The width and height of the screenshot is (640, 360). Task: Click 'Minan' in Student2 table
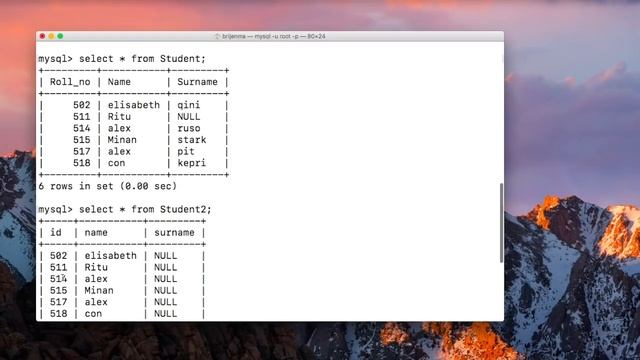[x=99, y=291]
